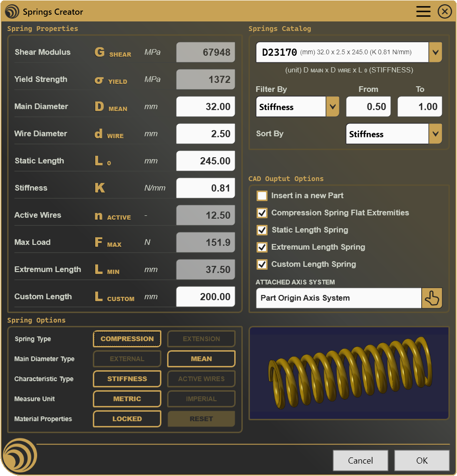Expand the D23170 springs catalog dropdown arrow
The width and height of the screenshot is (457, 476).
(436, 52)
